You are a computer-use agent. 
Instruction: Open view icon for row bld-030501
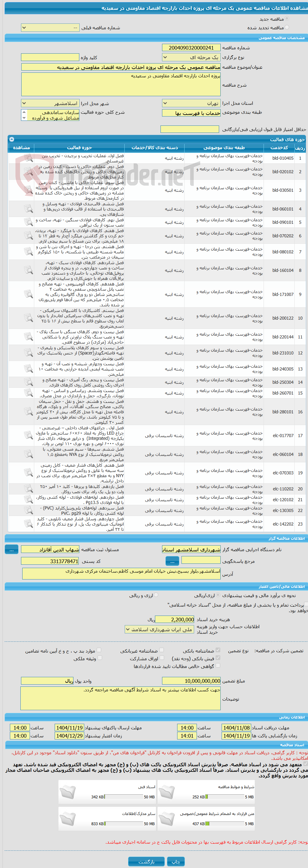pyautogui.click(x=28, y=190)
